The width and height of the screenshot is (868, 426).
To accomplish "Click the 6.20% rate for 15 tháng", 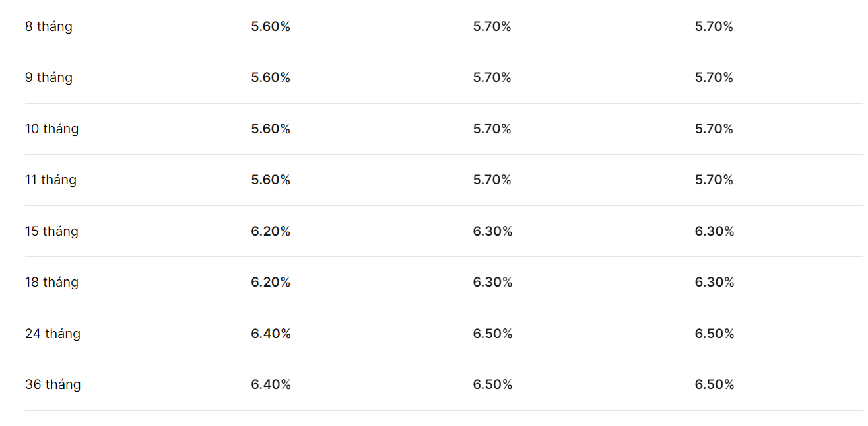I will (271, 231).
